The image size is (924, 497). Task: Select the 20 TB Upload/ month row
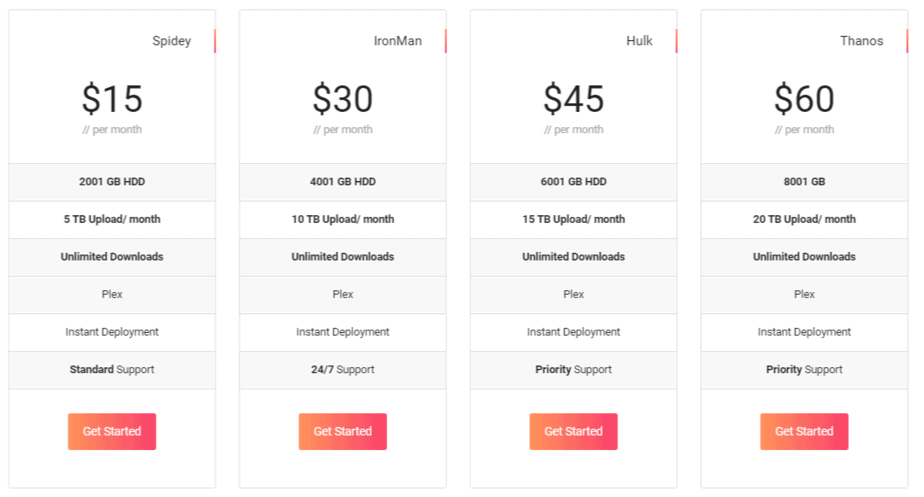(x=804, y=219)
